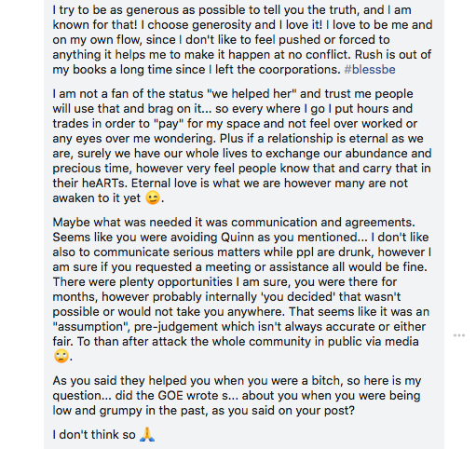Screen dimensions: 476x449
Task: Open the #blessbe hashtag link
Action: point(370,70)
